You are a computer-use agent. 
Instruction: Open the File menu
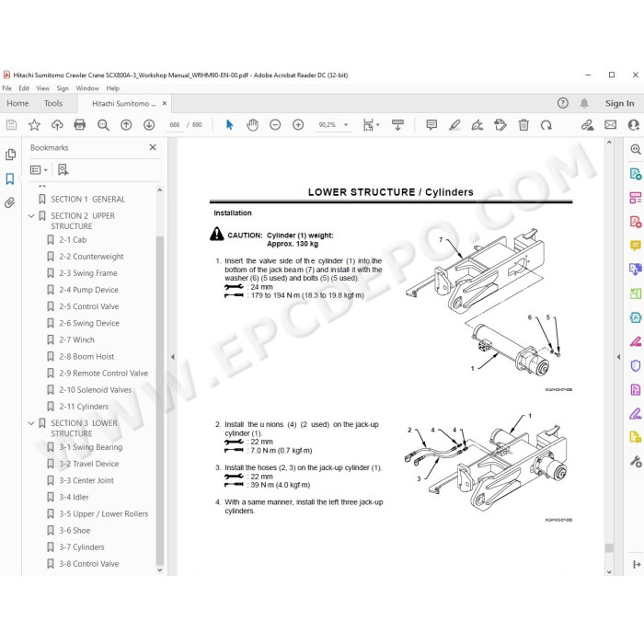point(7,88)
